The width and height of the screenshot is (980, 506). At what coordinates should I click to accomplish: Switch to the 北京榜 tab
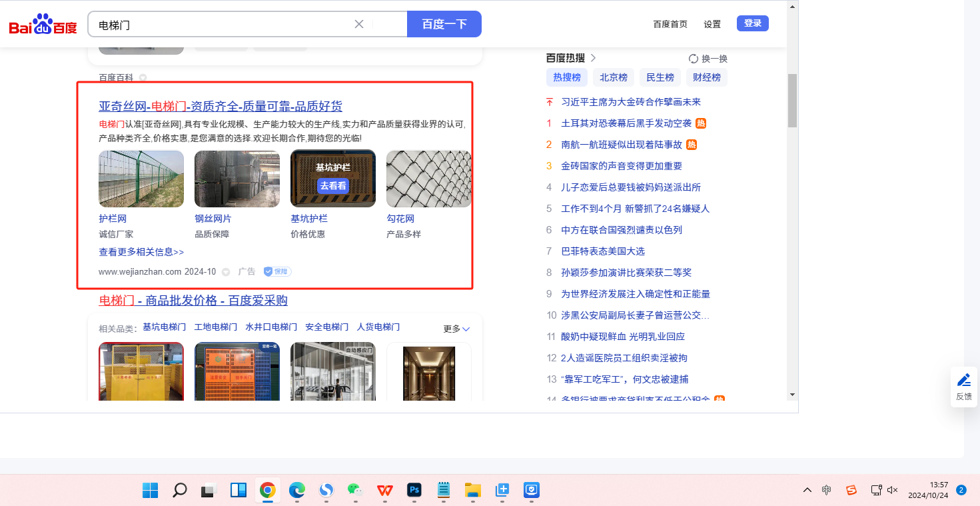pos(613,77)
